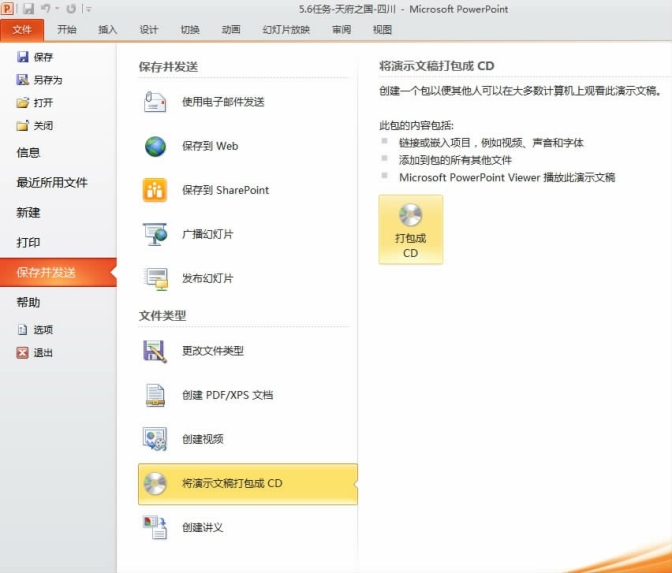The width and height of the screenshot is (672, 573).
Task: Click the orange SharePoint icon
Action: pos(155,190)
